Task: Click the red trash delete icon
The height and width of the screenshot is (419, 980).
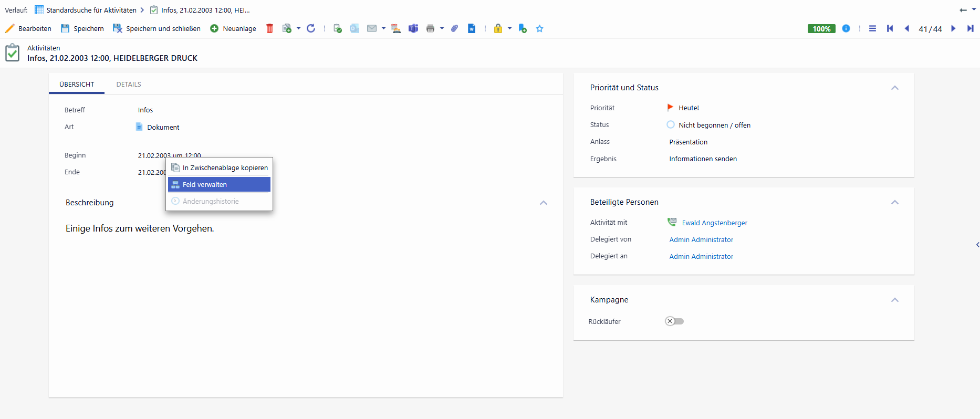Action: [269, 28]
